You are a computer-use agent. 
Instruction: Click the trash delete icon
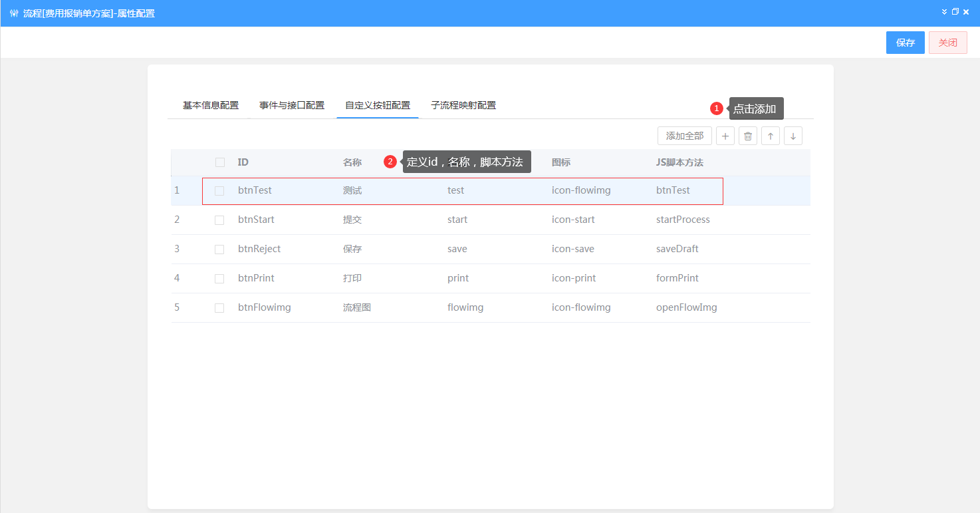[x=748, y=136]
